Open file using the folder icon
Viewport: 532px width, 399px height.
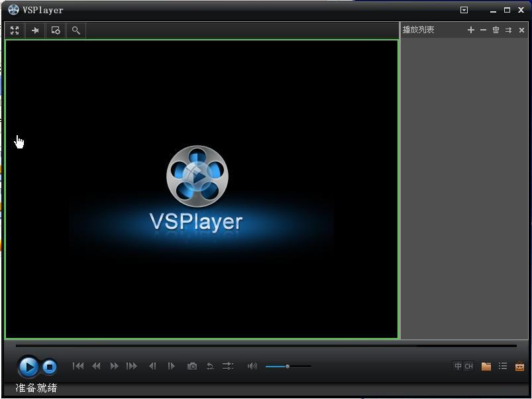486,366
